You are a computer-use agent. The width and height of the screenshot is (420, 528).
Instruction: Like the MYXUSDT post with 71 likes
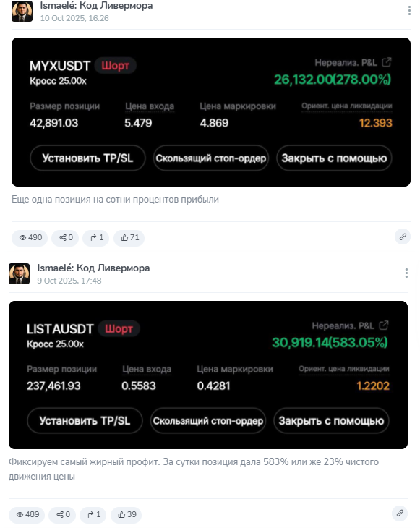129,238
